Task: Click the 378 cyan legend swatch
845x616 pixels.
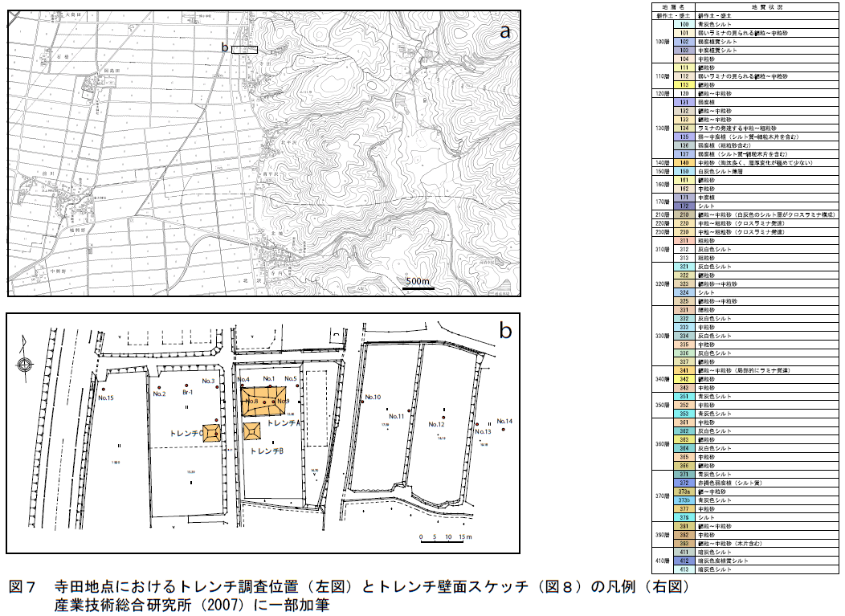Action: pos(684,517)
